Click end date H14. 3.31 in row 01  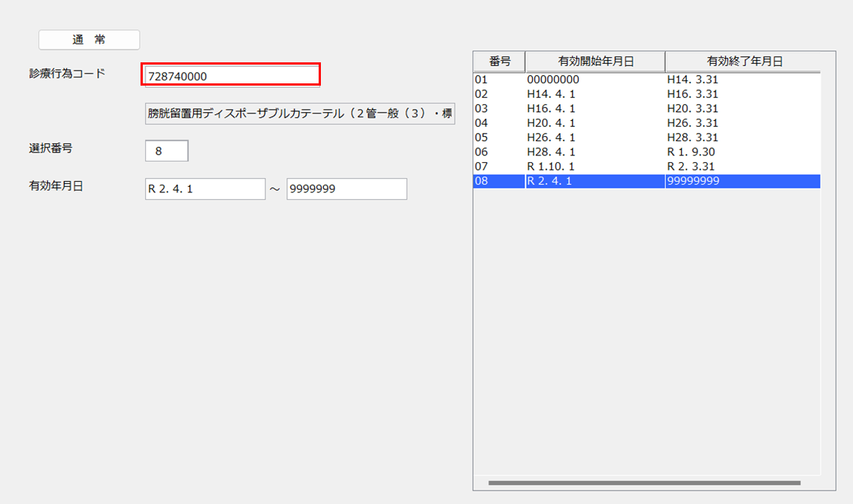pos(692,80)
